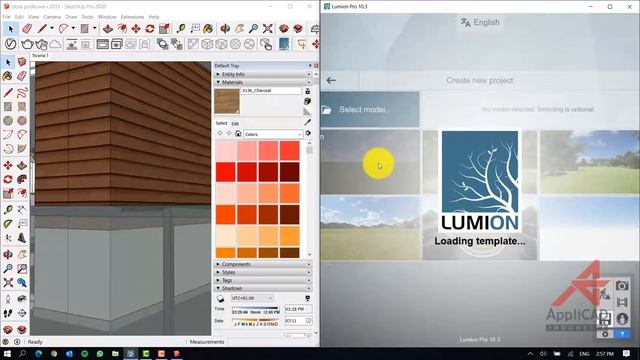Toggle show shadows button in Shadows panel

click(x=220, y=298)
